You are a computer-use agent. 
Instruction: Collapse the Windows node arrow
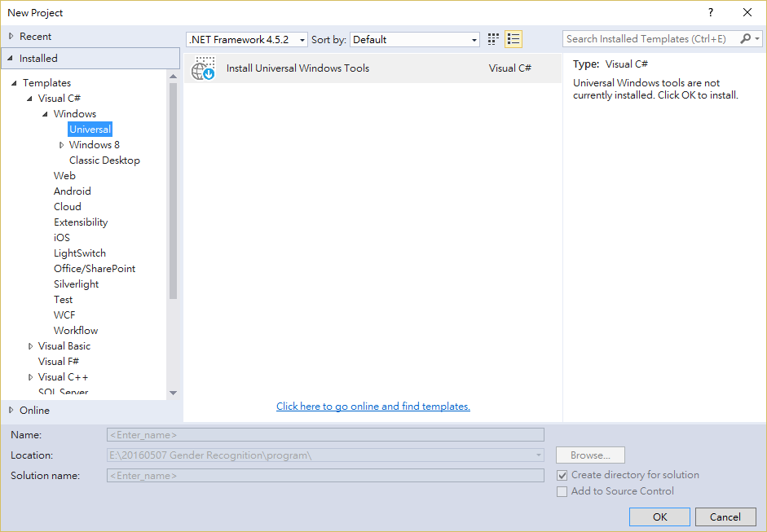click(x=45, y=114)
